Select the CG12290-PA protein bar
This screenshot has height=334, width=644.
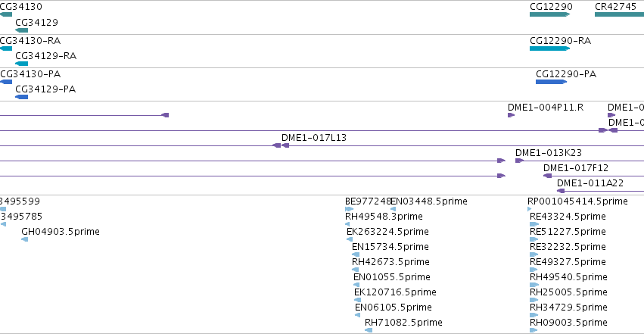pyautogui.click(x=551, y=82)
